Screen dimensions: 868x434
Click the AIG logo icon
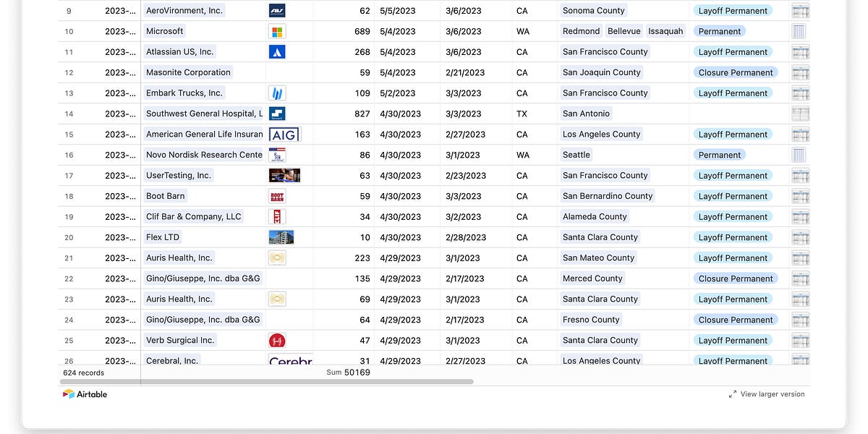pyautogui.click(x=284, y=134)
